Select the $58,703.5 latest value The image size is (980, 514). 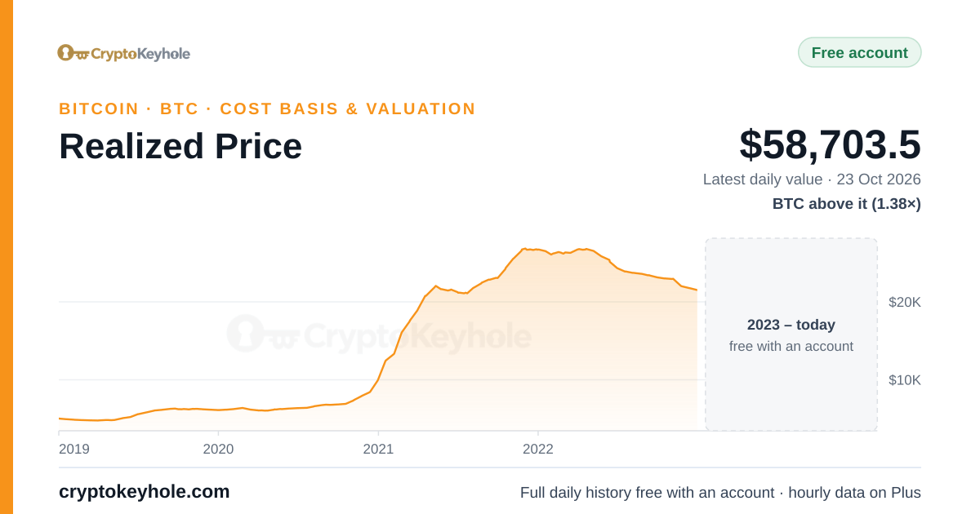click(x=830, y=144)
